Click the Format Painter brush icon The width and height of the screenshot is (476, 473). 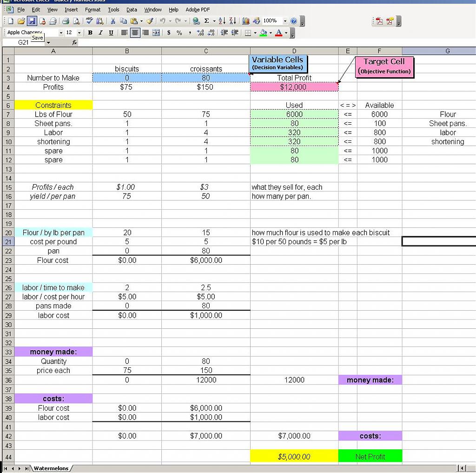point(150,21)
